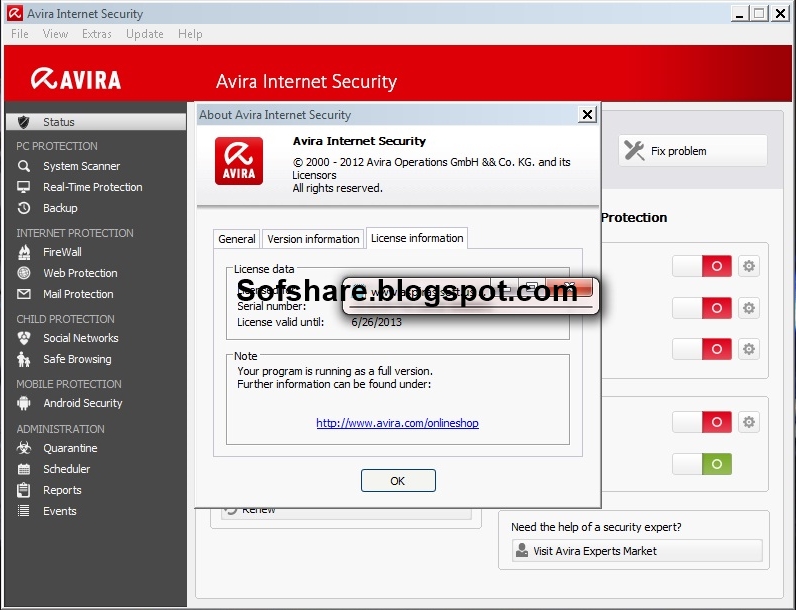This screenshot has height=610, width=796.
Task: Open the Extras menu
Action: click(x=96, y=34)
